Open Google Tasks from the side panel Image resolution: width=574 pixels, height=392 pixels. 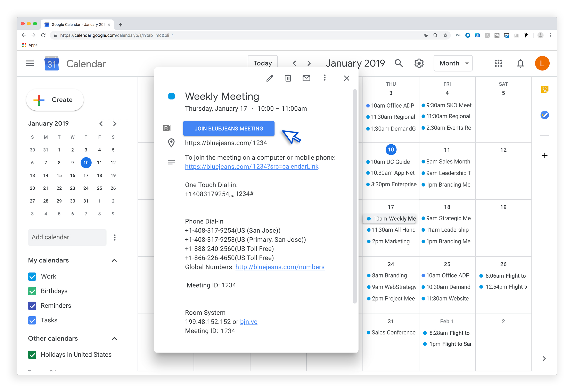[545, 115]
